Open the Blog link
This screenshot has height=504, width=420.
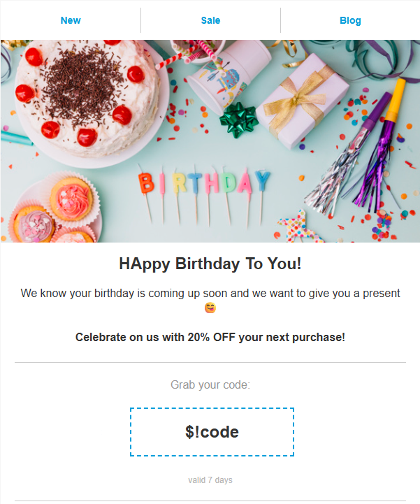(350, 20)
